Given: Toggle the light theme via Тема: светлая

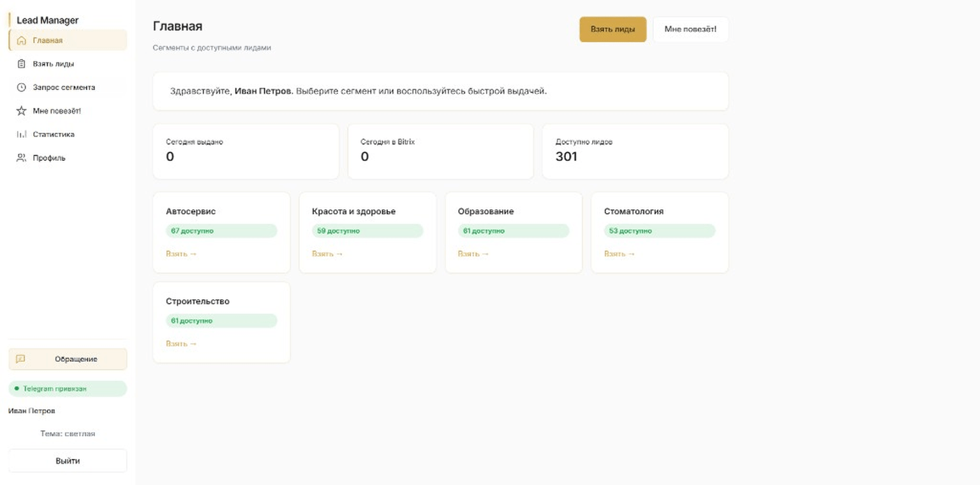Looking at the screenshot, I should (68, 434).
